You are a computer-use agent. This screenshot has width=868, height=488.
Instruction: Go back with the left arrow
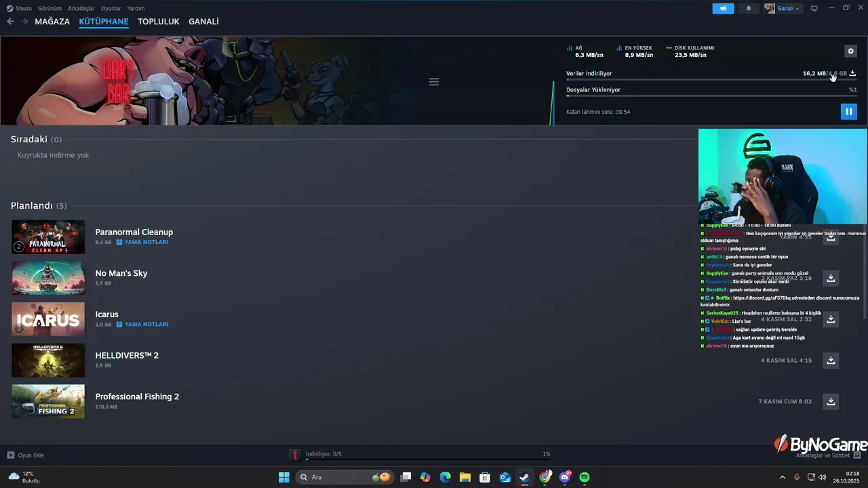(10, 22)
